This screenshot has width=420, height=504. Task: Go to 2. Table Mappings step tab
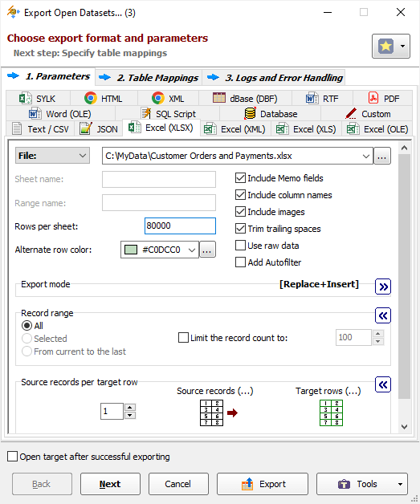(x=149, y=78)
